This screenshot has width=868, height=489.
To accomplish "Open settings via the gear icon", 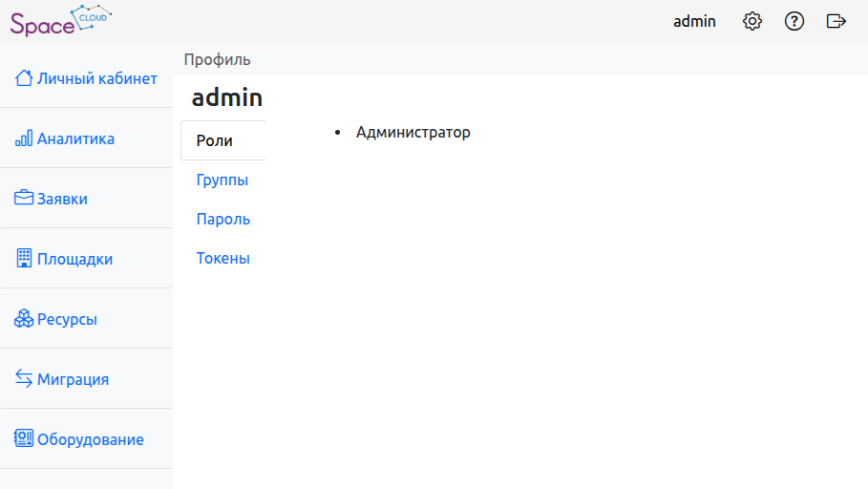I will pyautogui.click(x=752, y=21).
